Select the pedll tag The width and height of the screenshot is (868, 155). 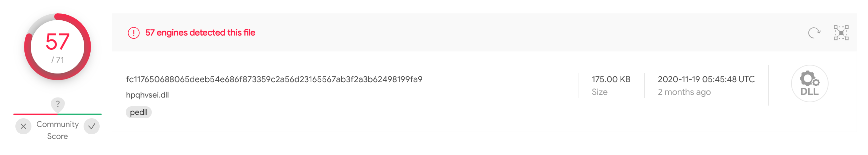tap(138, 112)
